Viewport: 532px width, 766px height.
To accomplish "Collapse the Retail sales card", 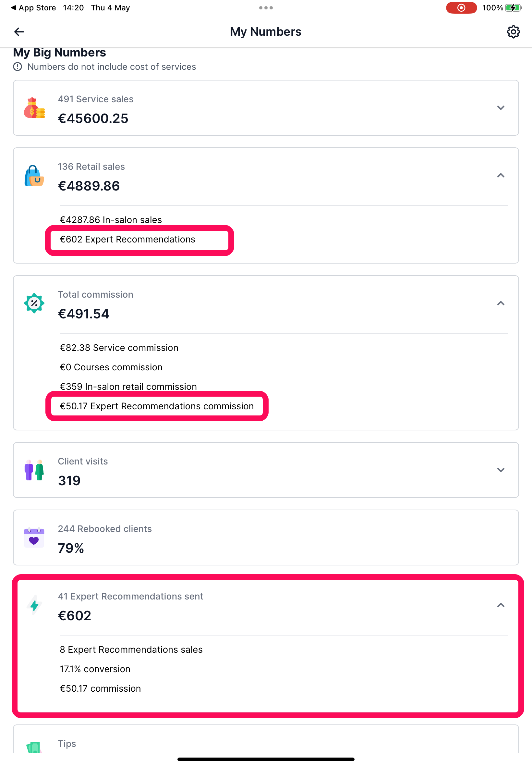I will [500, 175].
